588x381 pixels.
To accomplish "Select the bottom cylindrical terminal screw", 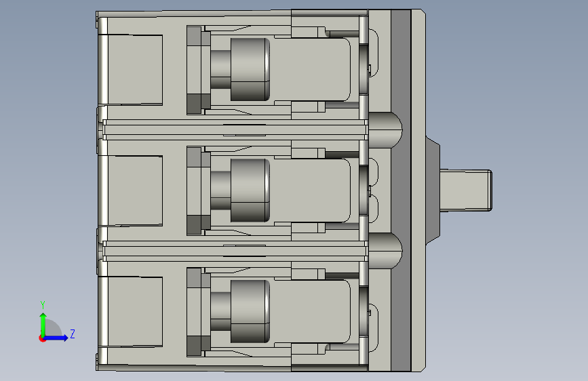I will tap(250, 311).
